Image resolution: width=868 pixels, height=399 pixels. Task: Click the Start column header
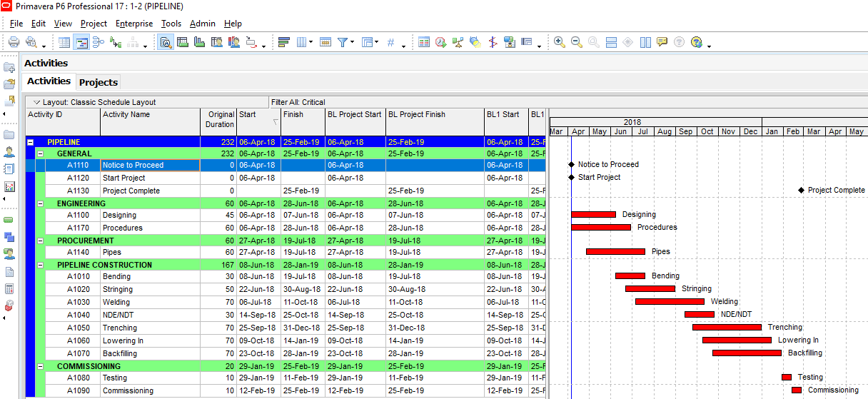click(259, 122)
